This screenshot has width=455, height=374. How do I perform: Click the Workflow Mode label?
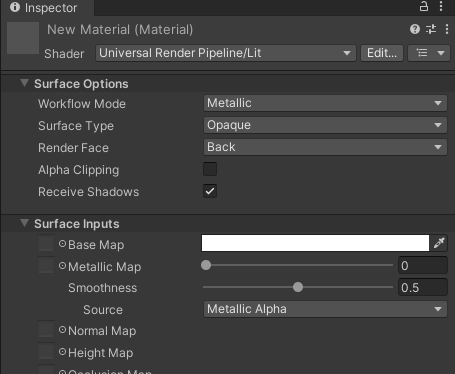(x=82, y=104)
